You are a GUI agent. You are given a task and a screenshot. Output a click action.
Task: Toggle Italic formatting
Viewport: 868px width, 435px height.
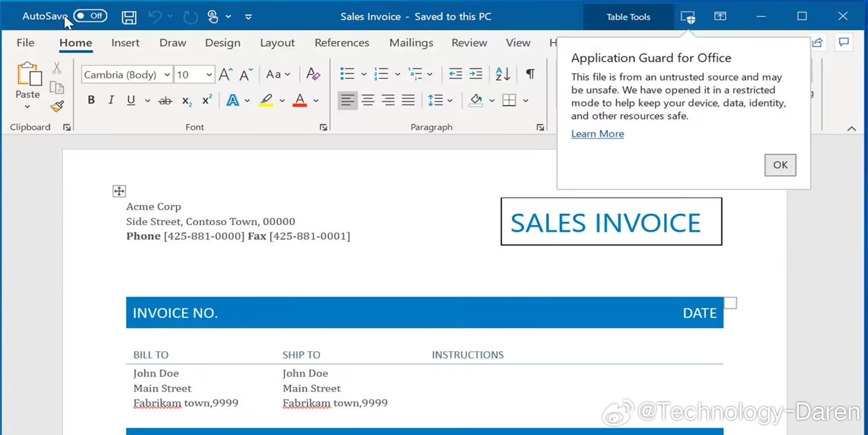[x=111, y=100]
